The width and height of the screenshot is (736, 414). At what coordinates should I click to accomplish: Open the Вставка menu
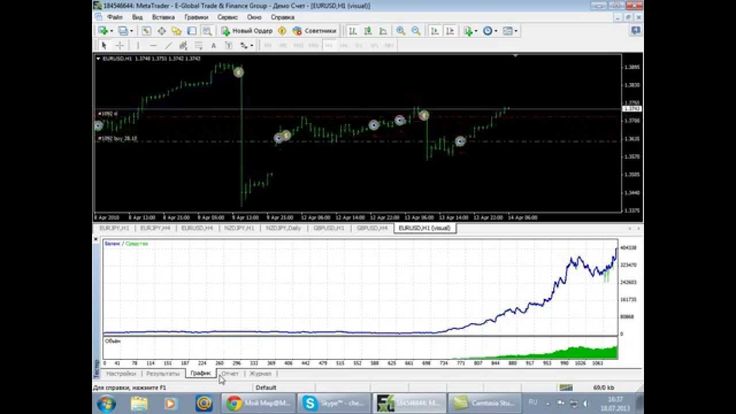[x=163, y=17]
